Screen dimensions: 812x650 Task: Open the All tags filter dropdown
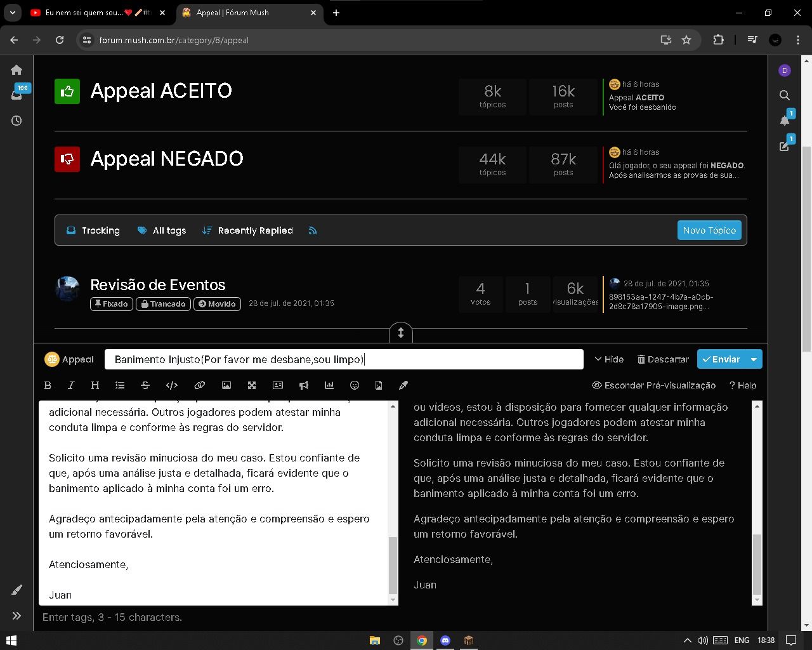pyautogui.click(x=162, y=230)
